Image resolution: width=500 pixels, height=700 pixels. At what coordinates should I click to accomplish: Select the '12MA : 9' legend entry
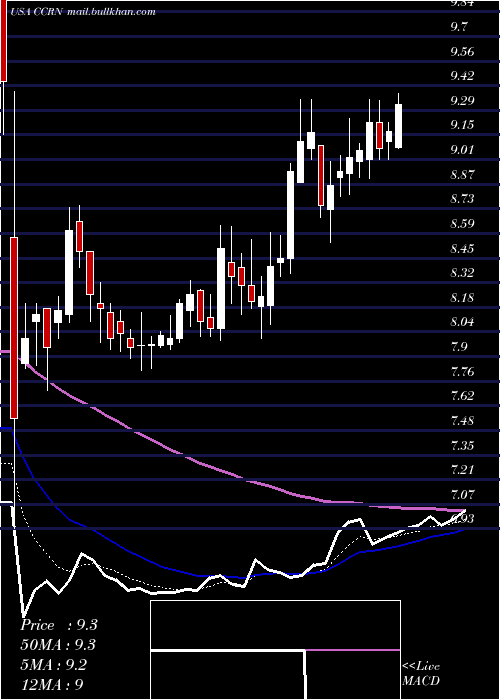coord(52,684)
